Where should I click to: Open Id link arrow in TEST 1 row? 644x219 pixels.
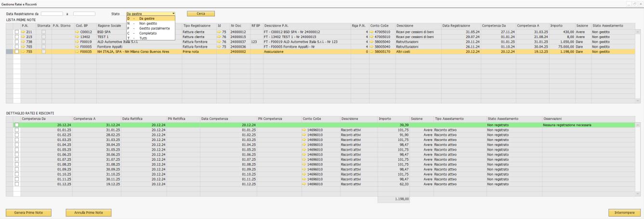[219, 36]
